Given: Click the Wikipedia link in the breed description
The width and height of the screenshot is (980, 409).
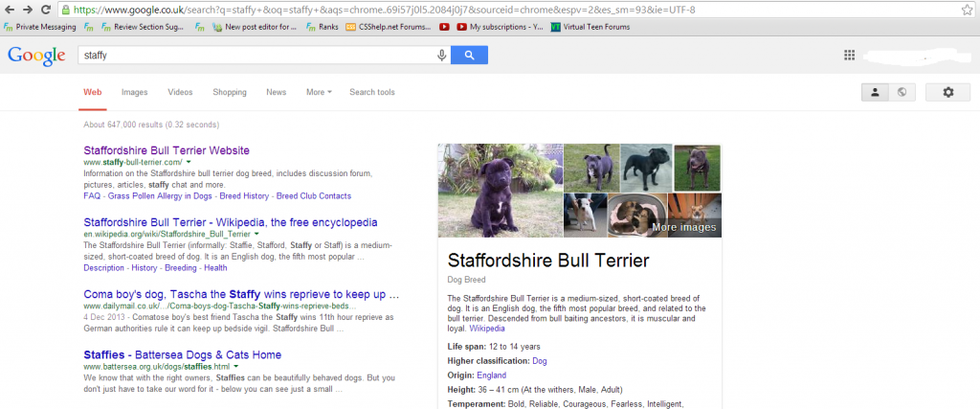Looking at the screenshot, I should [x=487, y=329].
